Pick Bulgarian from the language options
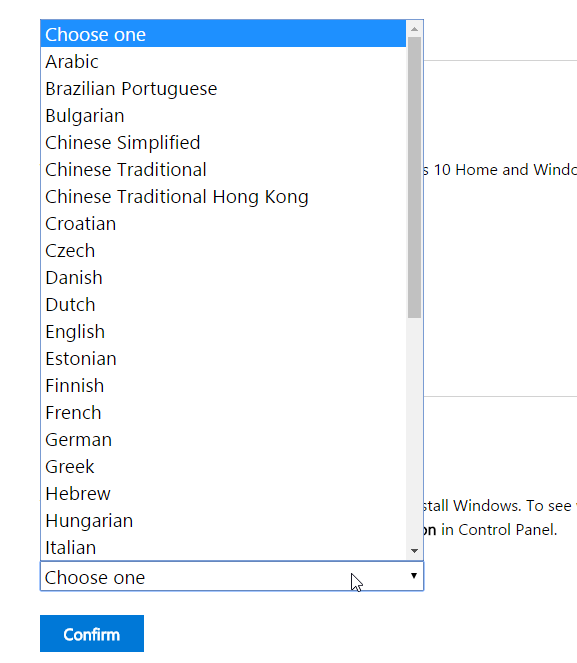The width and height of the screenshot is (577, 663). [223, 116]
